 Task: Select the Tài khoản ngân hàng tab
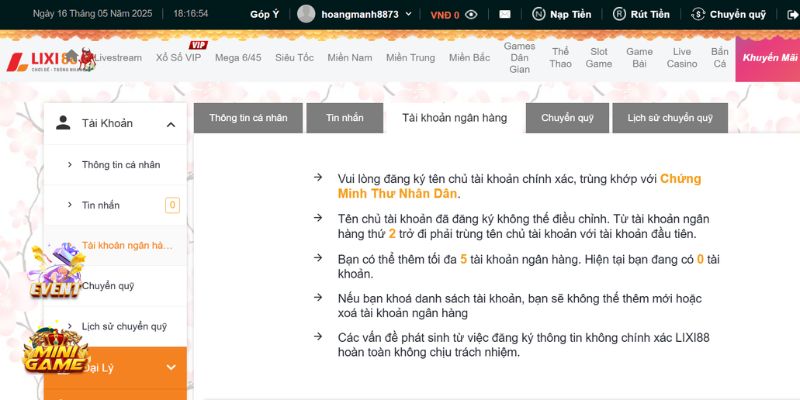click(x=454, y=118)
